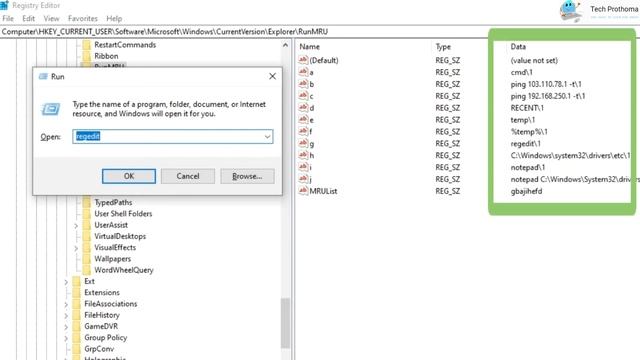This screenshot has height=360, width=640.
Task: Click the WordWheelQuery folder icon
Action: [87, 270]
